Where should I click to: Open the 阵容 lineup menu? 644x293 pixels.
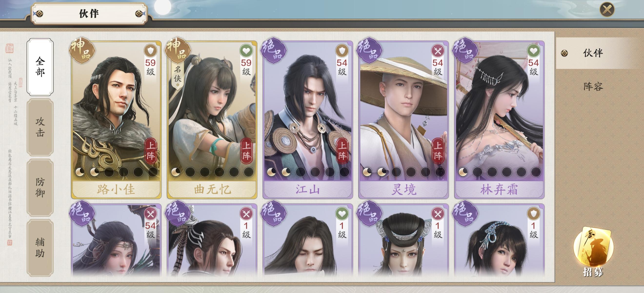593,87
